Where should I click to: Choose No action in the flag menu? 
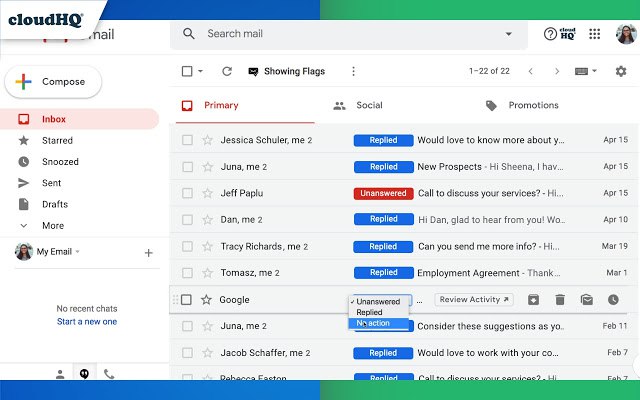[378, 323]
